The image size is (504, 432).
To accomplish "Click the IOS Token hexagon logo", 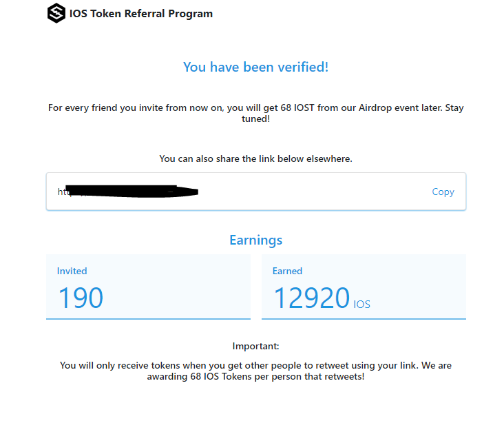I will [x=56, y=13].
